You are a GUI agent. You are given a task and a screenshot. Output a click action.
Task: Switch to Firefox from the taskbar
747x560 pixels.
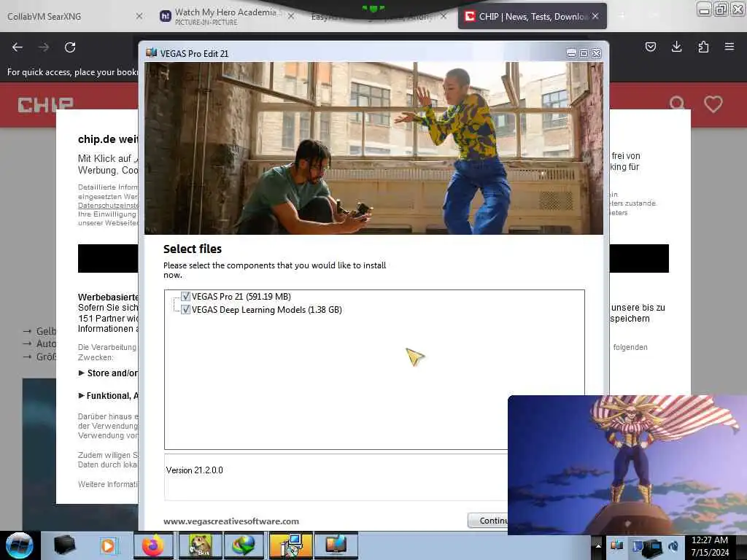click(153, 545)
